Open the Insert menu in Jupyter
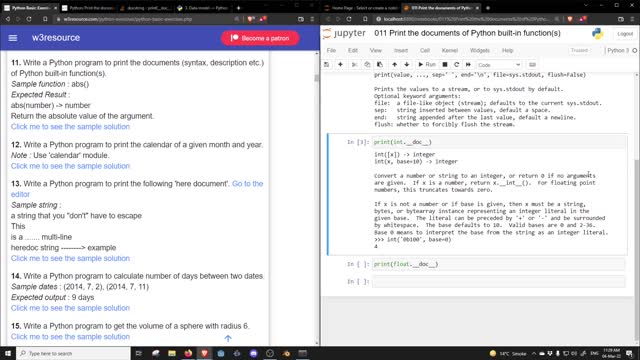This screenshot has width=640, height=360. coord(400,50)
